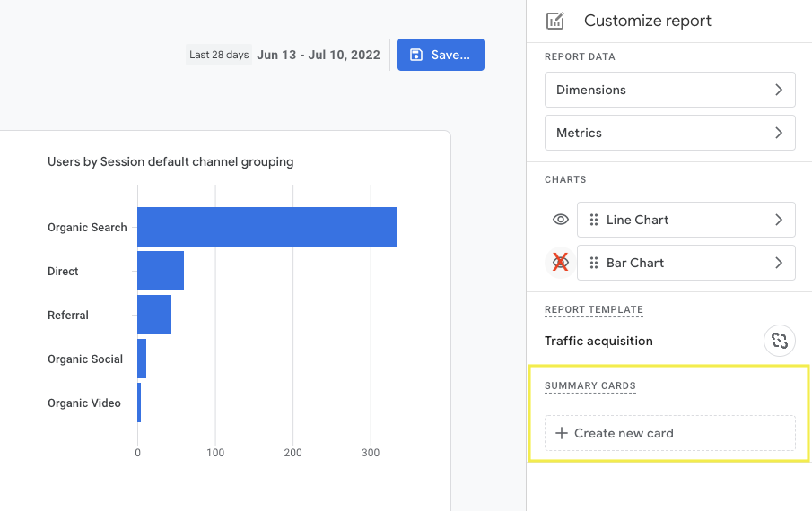The image size is (812, 511).
Task: Click the plus icon for new card
Action: tap(562, 433)
